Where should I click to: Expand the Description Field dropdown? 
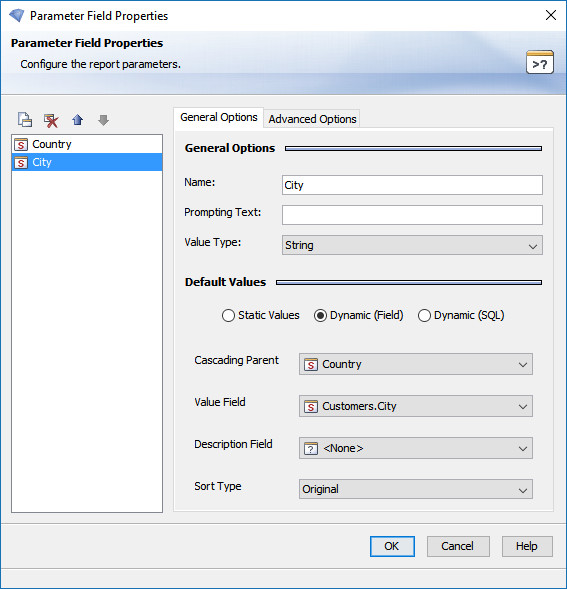point(416,448)
